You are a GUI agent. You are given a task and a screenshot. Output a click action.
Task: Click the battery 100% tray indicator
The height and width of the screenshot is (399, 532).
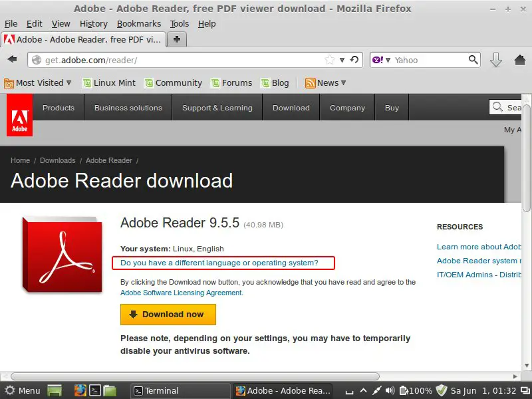point(416,391)
